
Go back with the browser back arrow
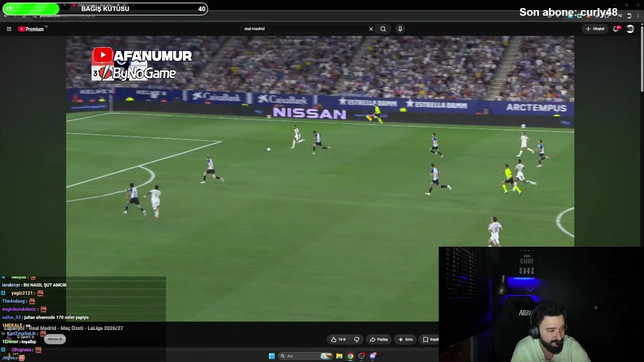coord(6,16)
